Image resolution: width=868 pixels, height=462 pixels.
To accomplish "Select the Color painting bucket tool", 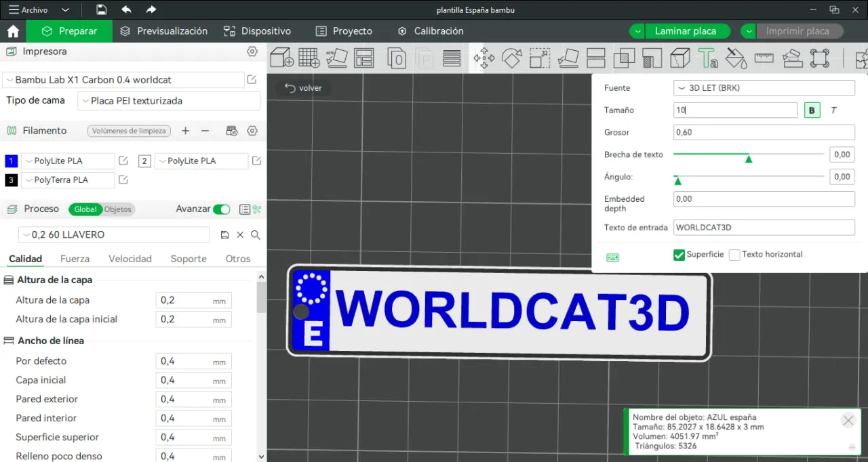I will point(736,58).
